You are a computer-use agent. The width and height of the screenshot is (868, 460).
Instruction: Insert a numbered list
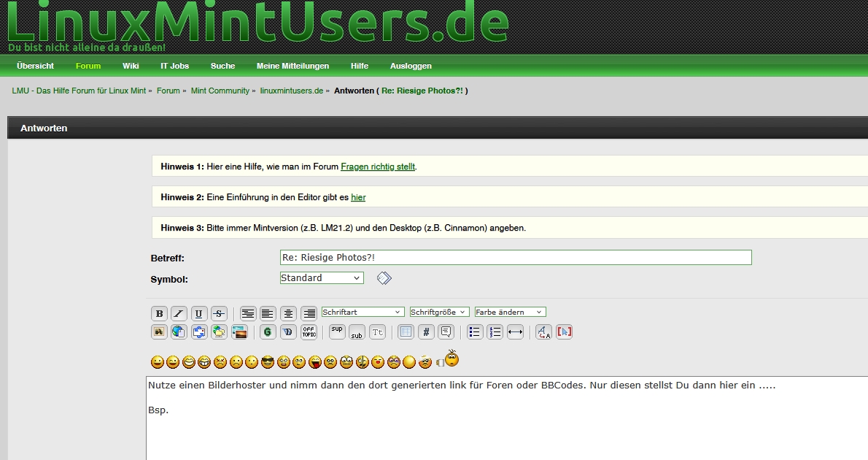click(x=495, y=331)
